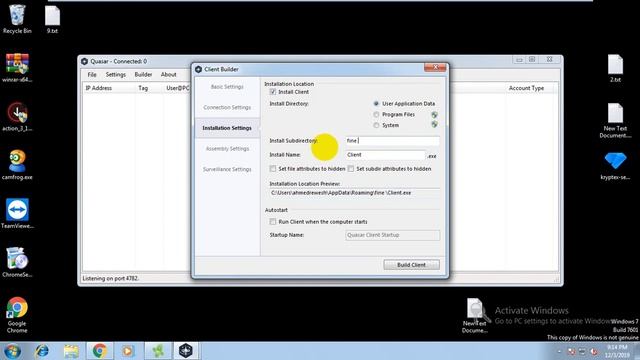This screenshot has width=640, height=360.
Task: Open New Text Document icon at right edge
Action: (x=616, y=121)
